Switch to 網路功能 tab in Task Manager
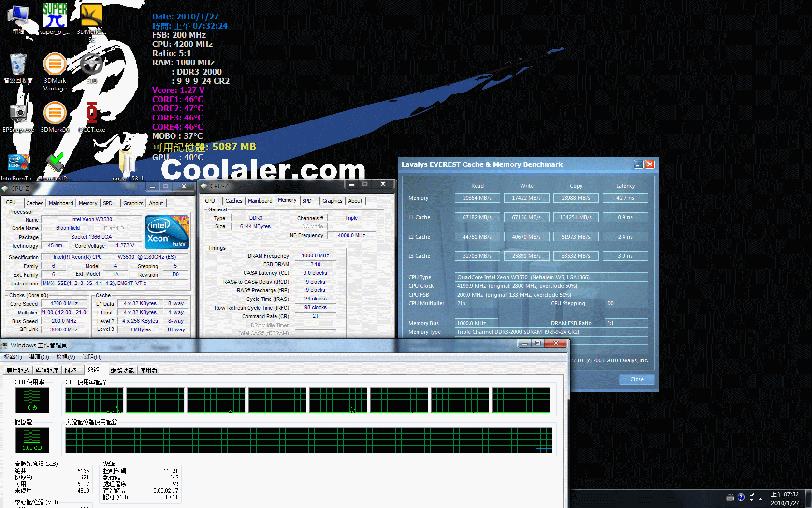The width and height of the screenshot is (812, 508). coord(122,371)
